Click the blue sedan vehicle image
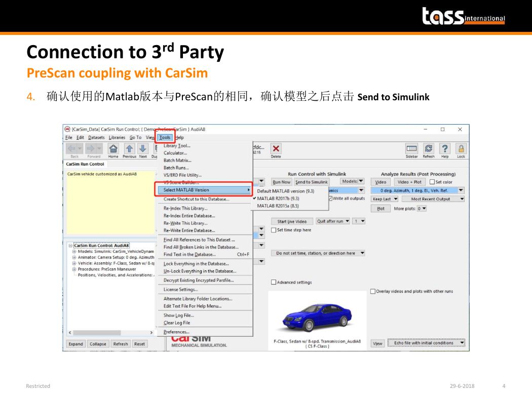This screenshot has height=399, width=532. (x=317, y=316)
